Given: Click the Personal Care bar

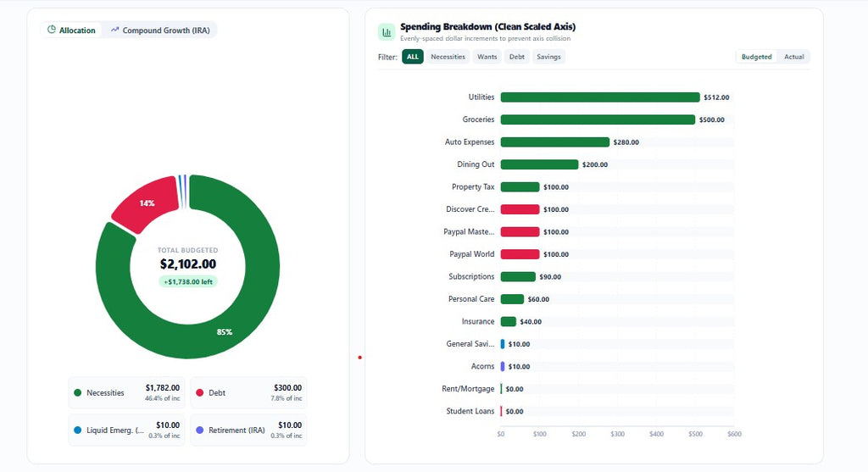Looking at the screenshot, I should coord(512,299).
